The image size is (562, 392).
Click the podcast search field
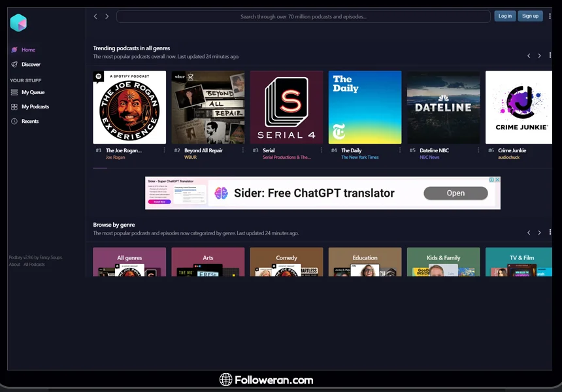click(303, 16)
